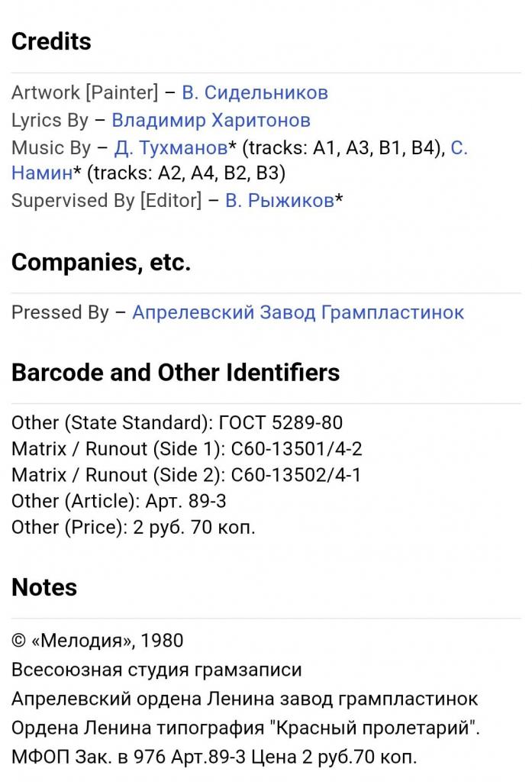This screenshot has width=532, height=782.
Task: Click the МФОП Зак. в 976 note line
Action: point(214,757)
